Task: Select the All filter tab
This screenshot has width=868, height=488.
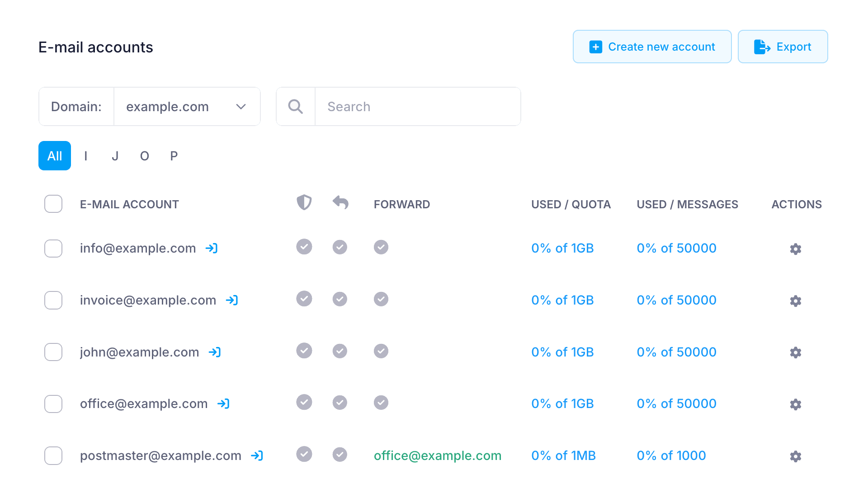Action: point(55,156)
